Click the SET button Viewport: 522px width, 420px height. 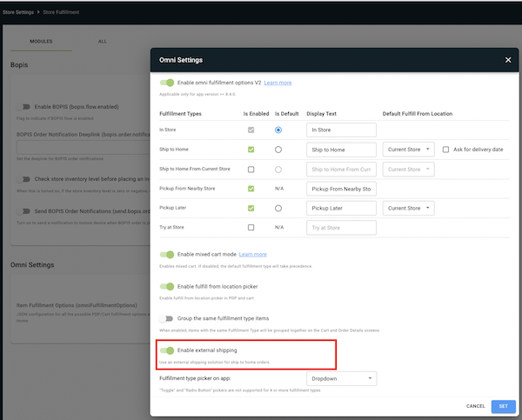click(x=504, y=406)
